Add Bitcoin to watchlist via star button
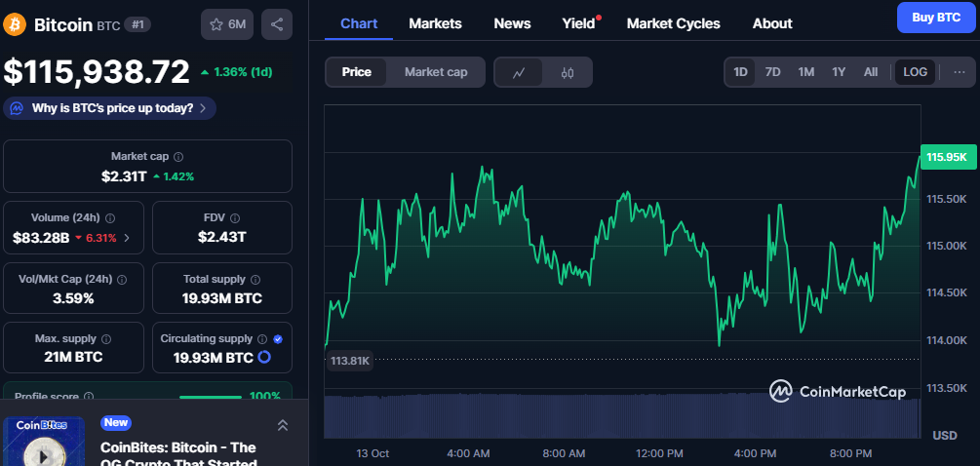The height and width of the screenshot is (466, 980). click(x=227, y=24)
